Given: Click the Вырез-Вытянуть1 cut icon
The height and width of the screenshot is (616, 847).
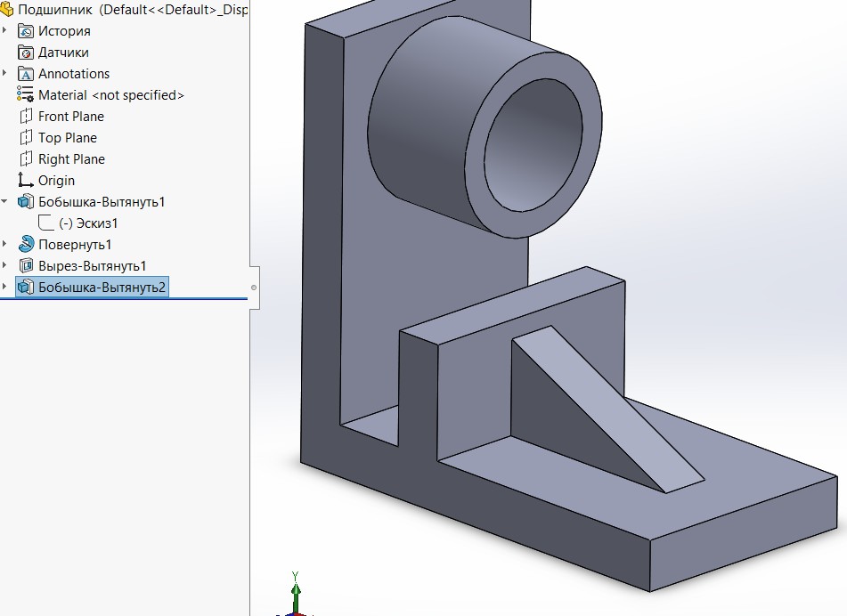Looking at the screenshot, I should 26,265.
